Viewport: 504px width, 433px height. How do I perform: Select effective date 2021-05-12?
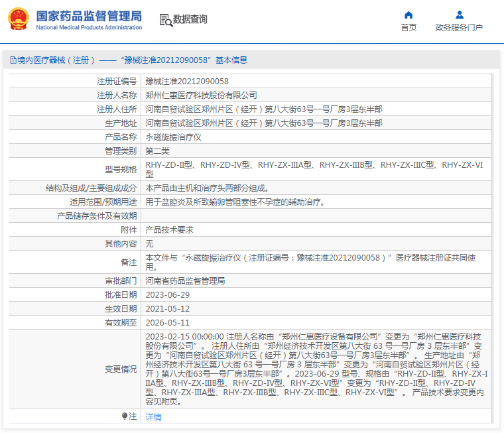click(168, 308)
